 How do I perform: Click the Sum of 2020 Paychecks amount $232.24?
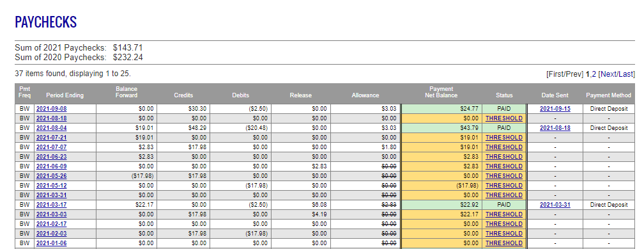[128, 57]
